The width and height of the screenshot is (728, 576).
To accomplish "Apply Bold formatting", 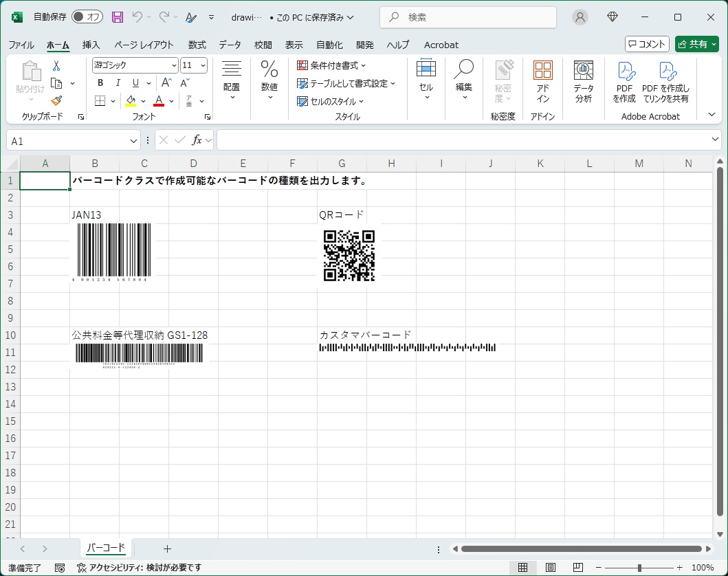I will (x=100, y=83).
